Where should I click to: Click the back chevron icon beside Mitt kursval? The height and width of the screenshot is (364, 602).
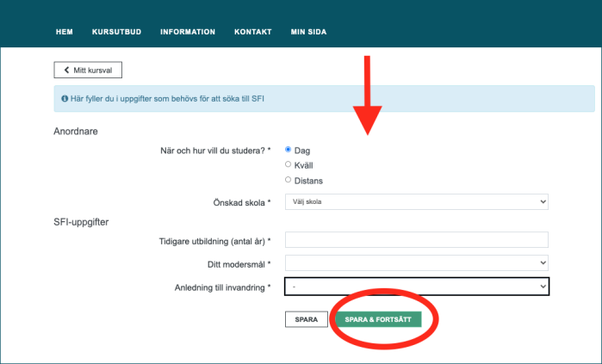tap(66, 70)
